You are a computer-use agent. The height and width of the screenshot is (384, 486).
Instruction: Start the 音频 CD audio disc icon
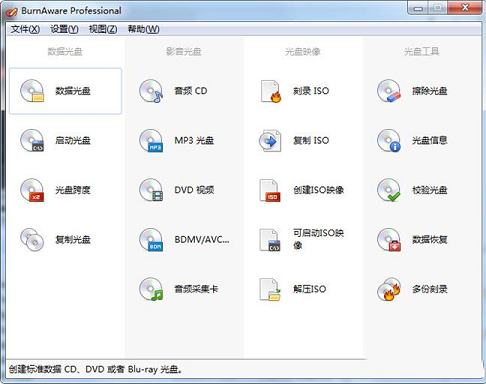tap(151, 91)
